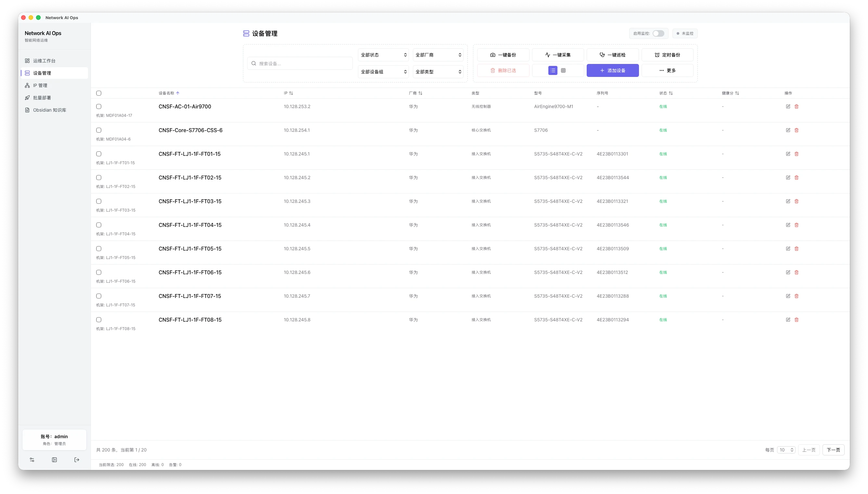Delete device CNSF-FT-LJ1-1F-FT04-15 via trash icon
Image resolution: width=868 pixels, height=494 pixels.
[x=797, y=225]
